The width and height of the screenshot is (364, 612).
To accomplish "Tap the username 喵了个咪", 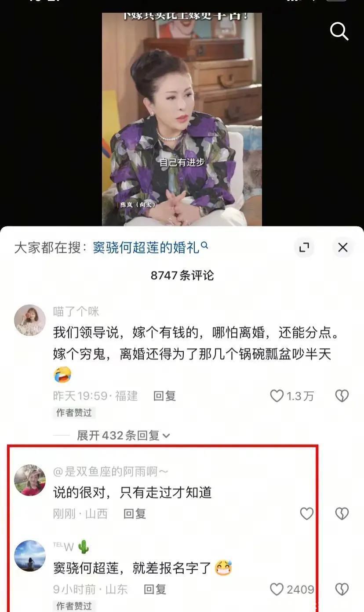I will 76,312.
